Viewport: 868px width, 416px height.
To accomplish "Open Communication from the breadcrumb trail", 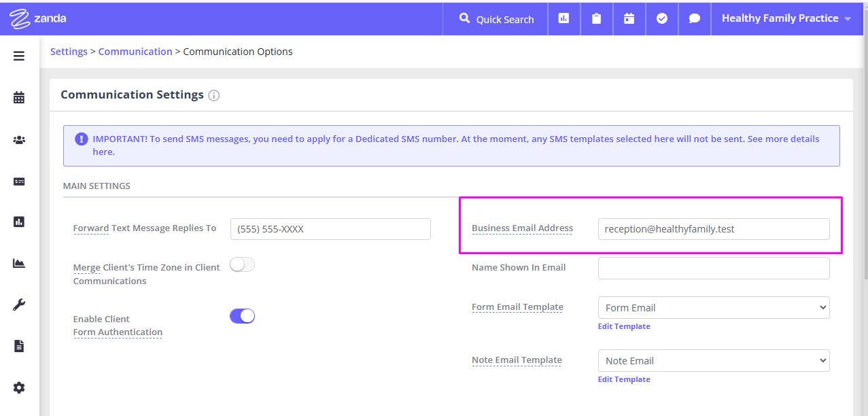I will tap(135, 51).
